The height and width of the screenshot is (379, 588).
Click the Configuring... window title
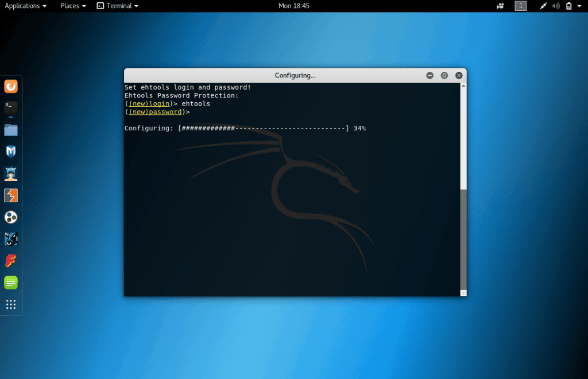click(x=295, y=75)
